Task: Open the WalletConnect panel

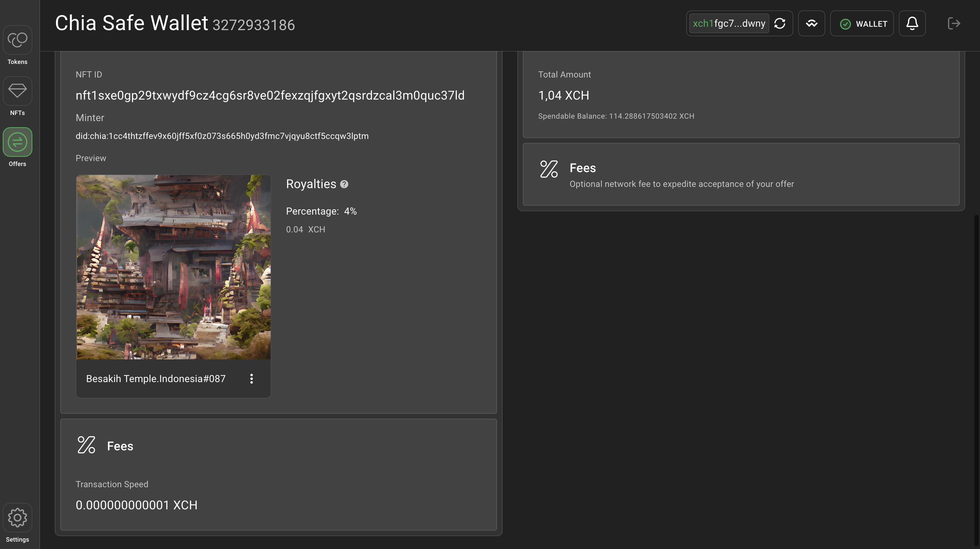Action: click(811, 23)
